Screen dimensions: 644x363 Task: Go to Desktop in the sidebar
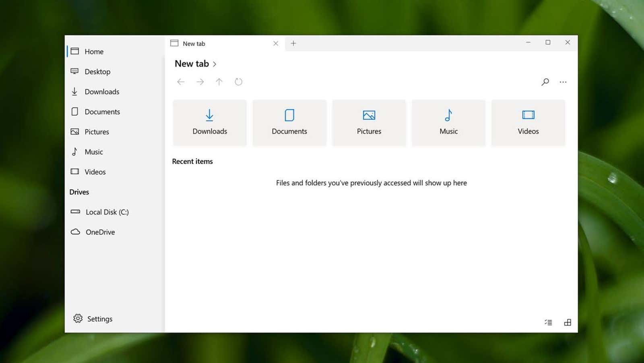click(x=115, y=72)
